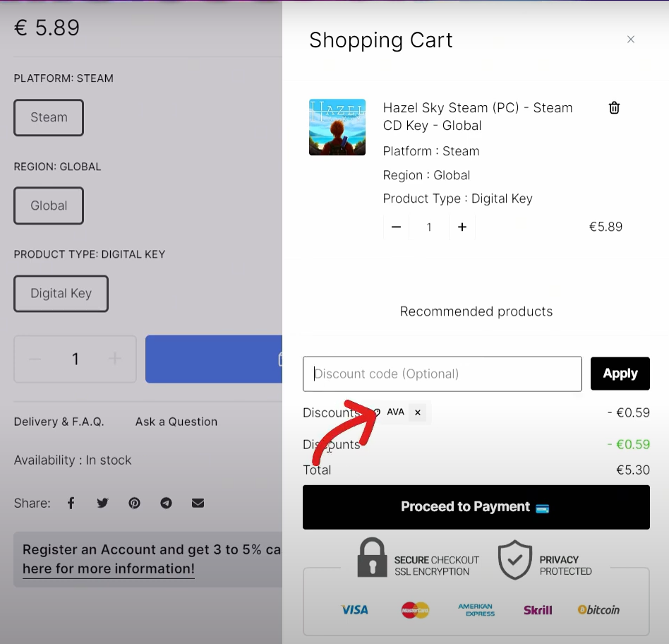The width and height of the screenshot is (669, 644).
Task: Select the Global region option
Action: pyautogui.click(x=49, y=205)
